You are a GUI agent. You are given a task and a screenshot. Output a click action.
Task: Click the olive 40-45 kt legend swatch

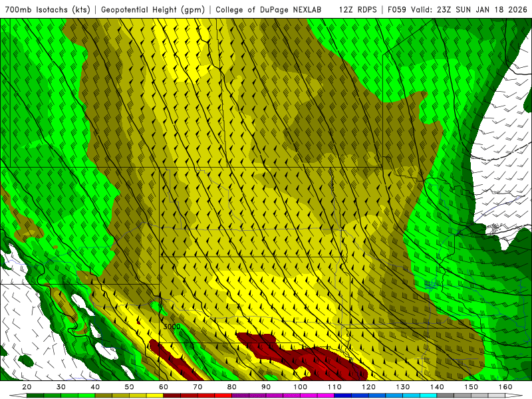[104, 396]
